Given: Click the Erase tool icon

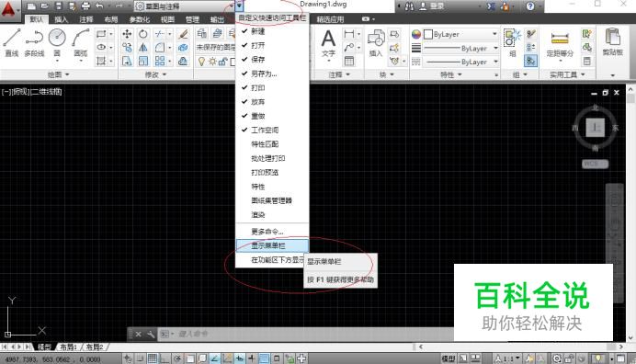Looking at the screenshot, I should coord(183,34).
